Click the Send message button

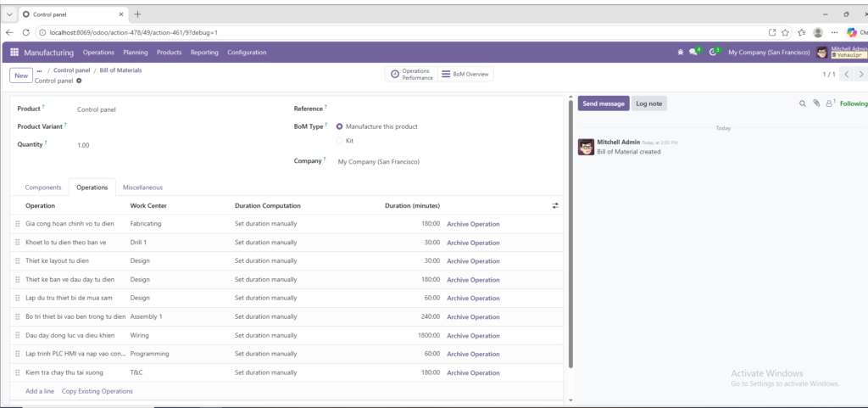click(604, 103)
